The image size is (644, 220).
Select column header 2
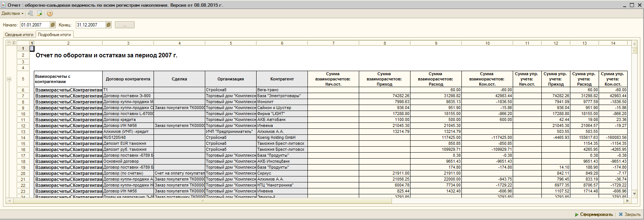pyautogui.click(x=68, y=43)
